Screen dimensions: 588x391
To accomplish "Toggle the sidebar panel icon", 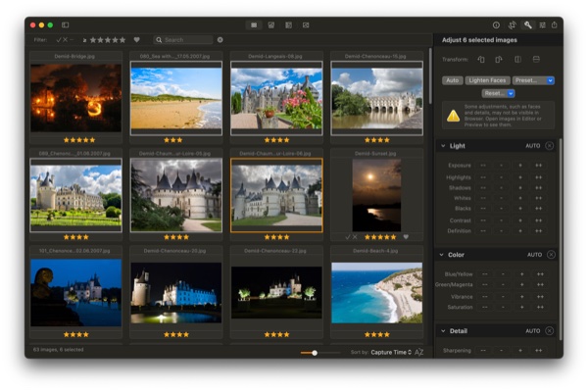I will (x=66, y=25).
